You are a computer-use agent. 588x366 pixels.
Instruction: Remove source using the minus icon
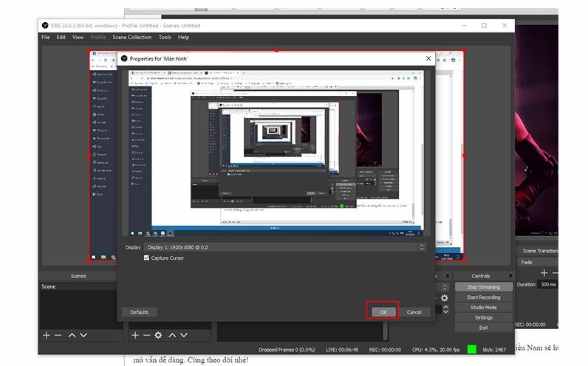click(x=146, y=335)
